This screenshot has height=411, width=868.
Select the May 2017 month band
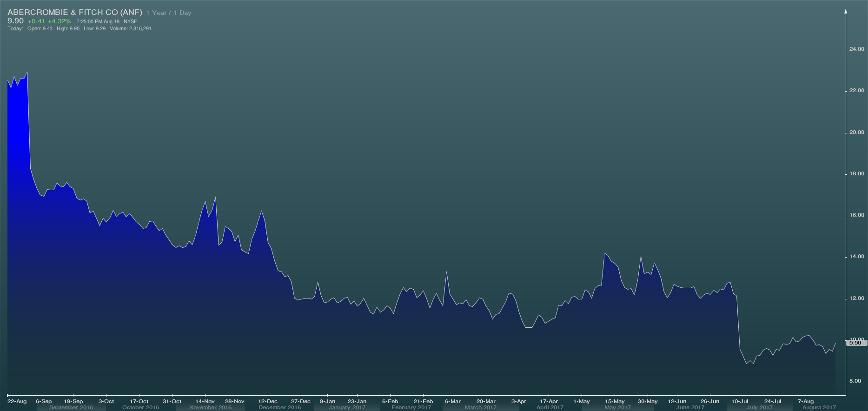tap(618, 407)
